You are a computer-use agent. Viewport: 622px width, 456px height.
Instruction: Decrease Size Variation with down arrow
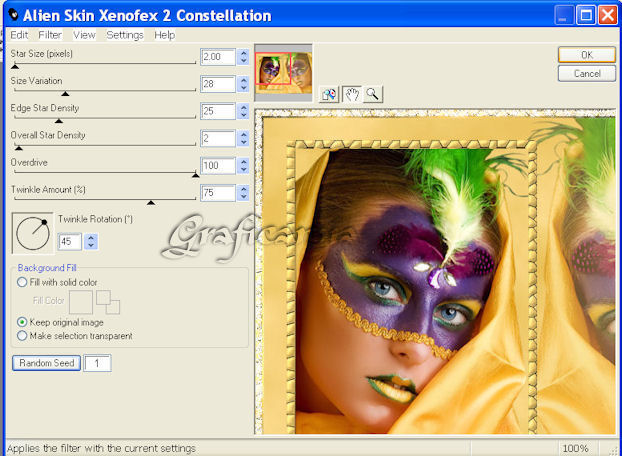tap(243, 88)
